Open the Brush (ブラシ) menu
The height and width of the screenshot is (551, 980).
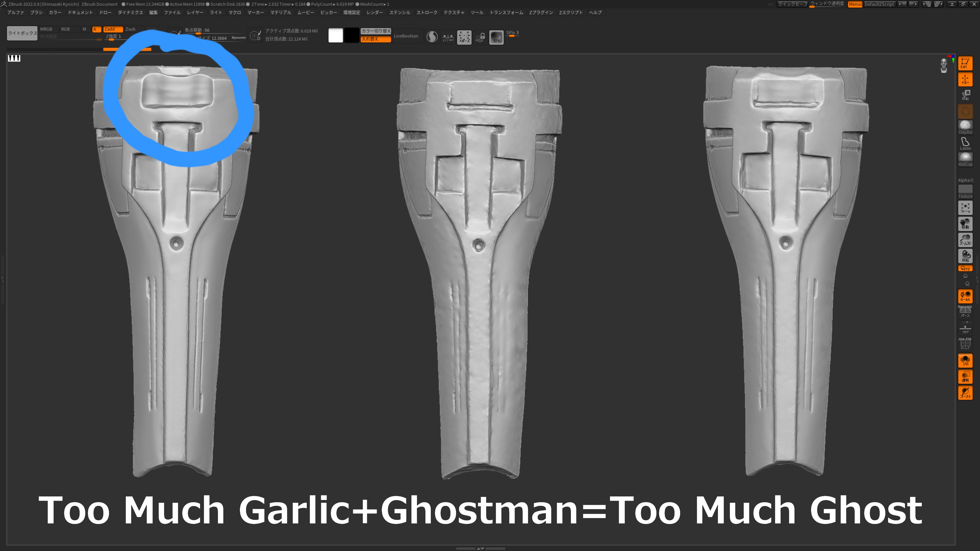pyautogui.click(x=36, y=12)
